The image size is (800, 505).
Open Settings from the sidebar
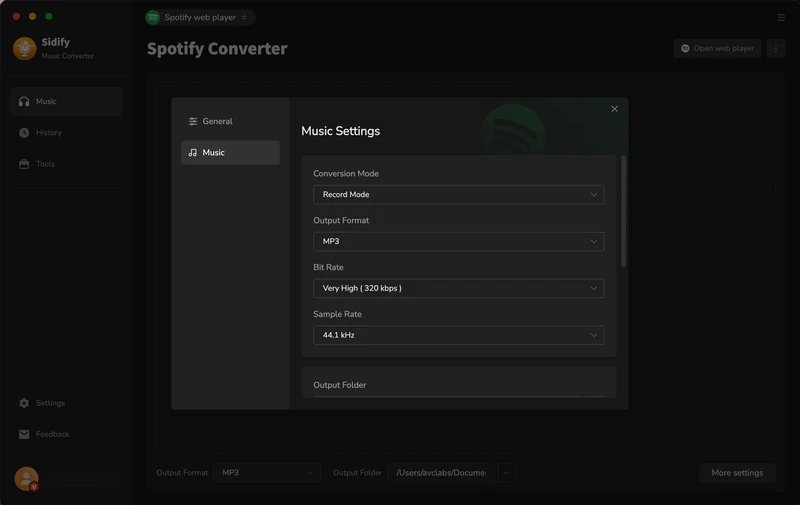click(x=66, y=403)
